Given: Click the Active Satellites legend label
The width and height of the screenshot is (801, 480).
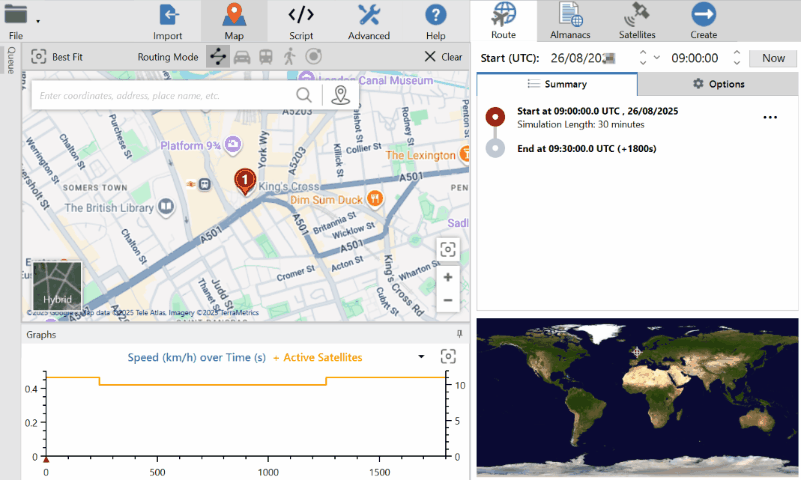Looking at the screenshot, I should 323,357.
